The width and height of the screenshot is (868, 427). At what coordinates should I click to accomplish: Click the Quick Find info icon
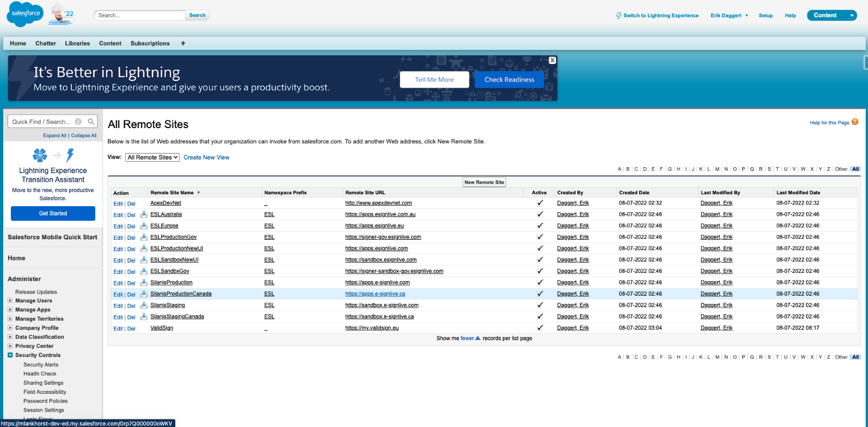[x=78, y=122]
